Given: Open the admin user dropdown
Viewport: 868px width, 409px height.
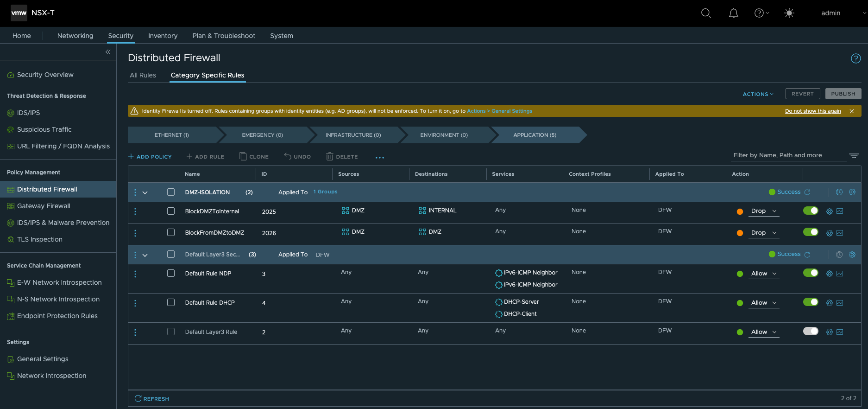Looking at the screenshot, I should [843, 13].
